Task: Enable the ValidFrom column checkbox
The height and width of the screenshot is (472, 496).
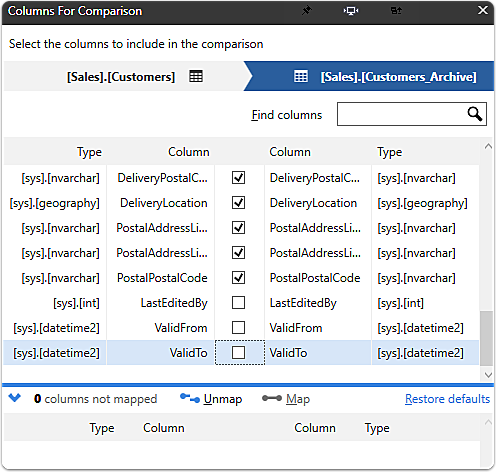Action: (x=238, y=328)
